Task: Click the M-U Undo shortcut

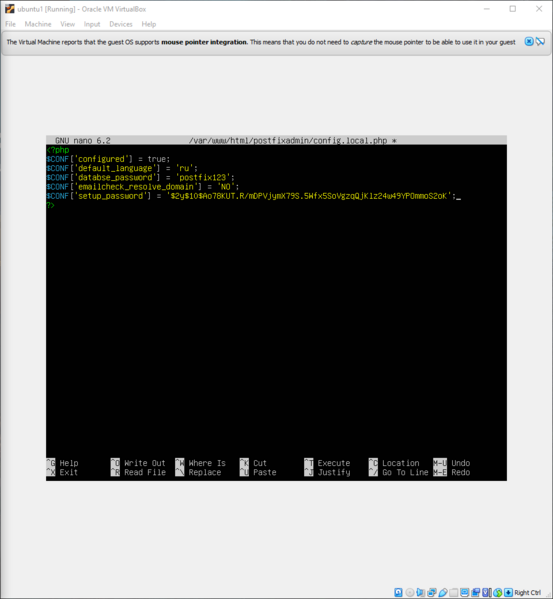Action: point(452,463)
